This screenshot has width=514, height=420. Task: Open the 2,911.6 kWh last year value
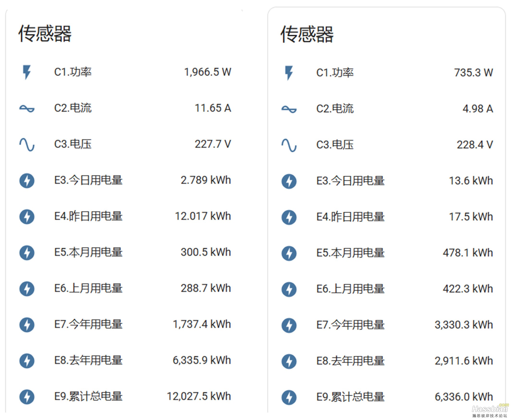(x=464, y=361)
